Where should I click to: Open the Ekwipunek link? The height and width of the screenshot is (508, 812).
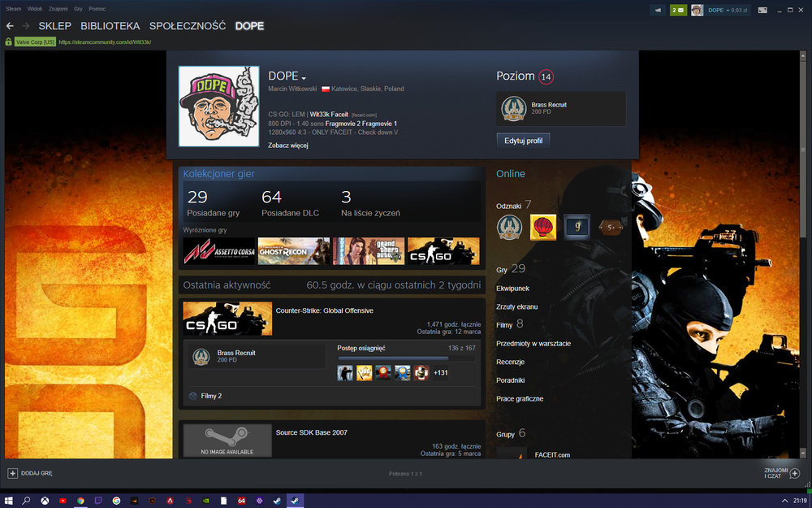click(512, 289)
